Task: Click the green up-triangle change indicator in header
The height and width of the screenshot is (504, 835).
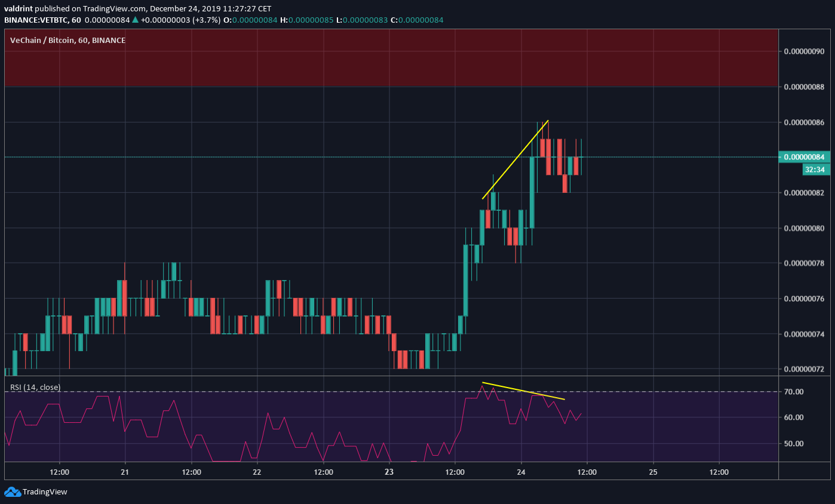Action: 136,20
